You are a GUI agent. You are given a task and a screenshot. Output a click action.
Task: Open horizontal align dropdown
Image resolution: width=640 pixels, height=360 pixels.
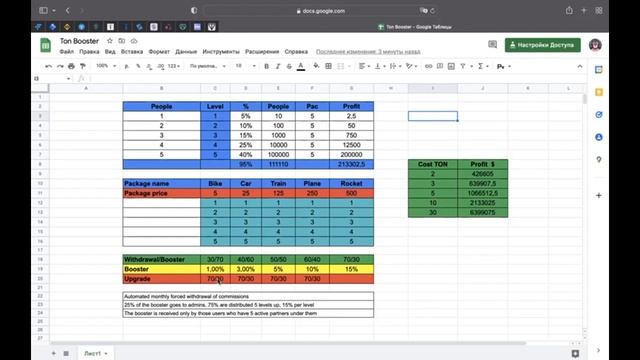click(364, 66)
